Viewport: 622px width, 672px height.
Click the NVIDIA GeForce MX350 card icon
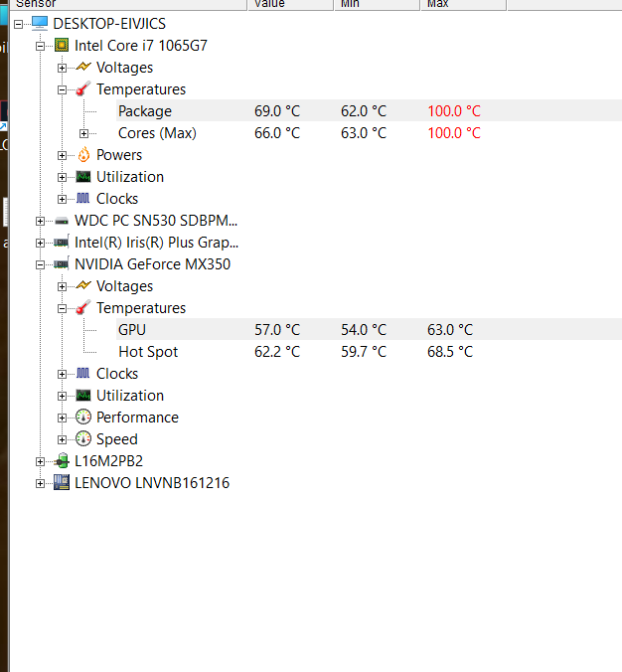point(62,264)
